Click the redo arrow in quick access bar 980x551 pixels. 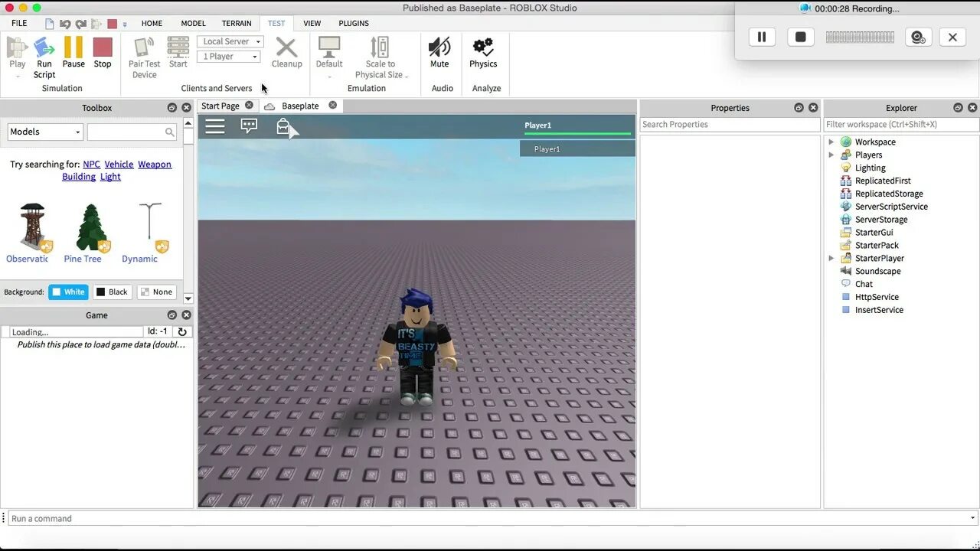81,24
